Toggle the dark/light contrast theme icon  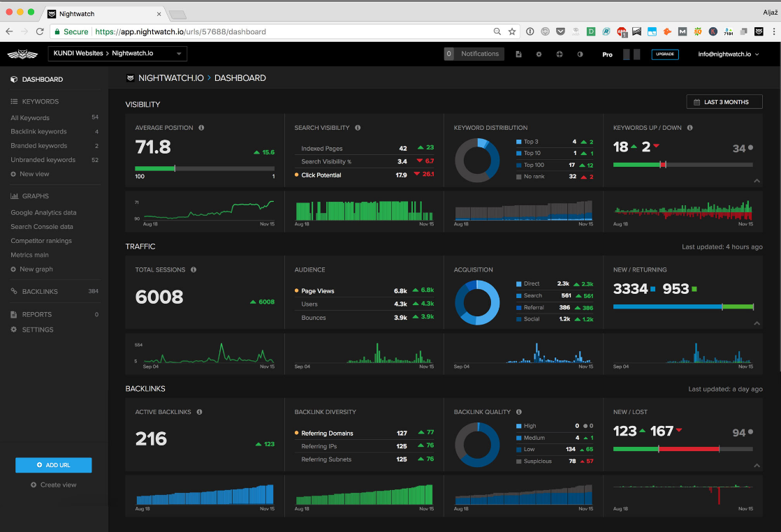(580, 54)
